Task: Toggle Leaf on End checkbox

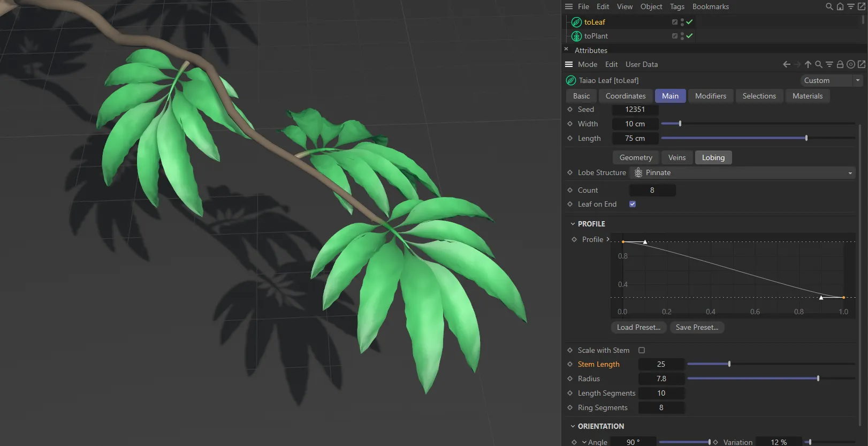Action: 633,204
